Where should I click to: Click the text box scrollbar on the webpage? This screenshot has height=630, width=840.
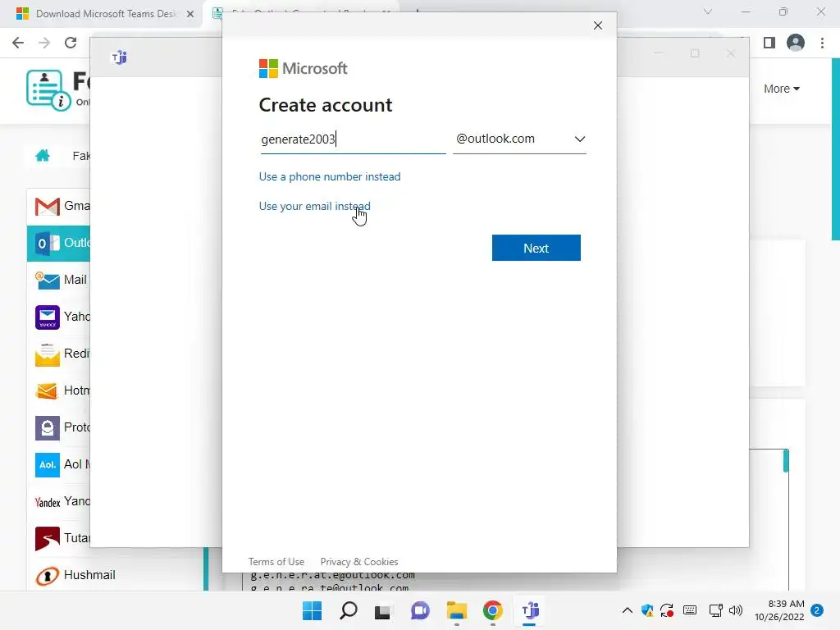785,461
